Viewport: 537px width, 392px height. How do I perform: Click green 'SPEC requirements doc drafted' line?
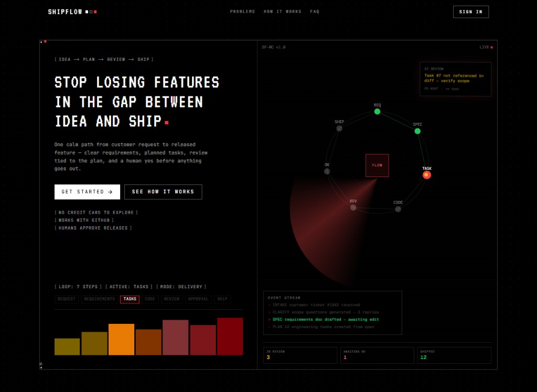coord(323,320)
